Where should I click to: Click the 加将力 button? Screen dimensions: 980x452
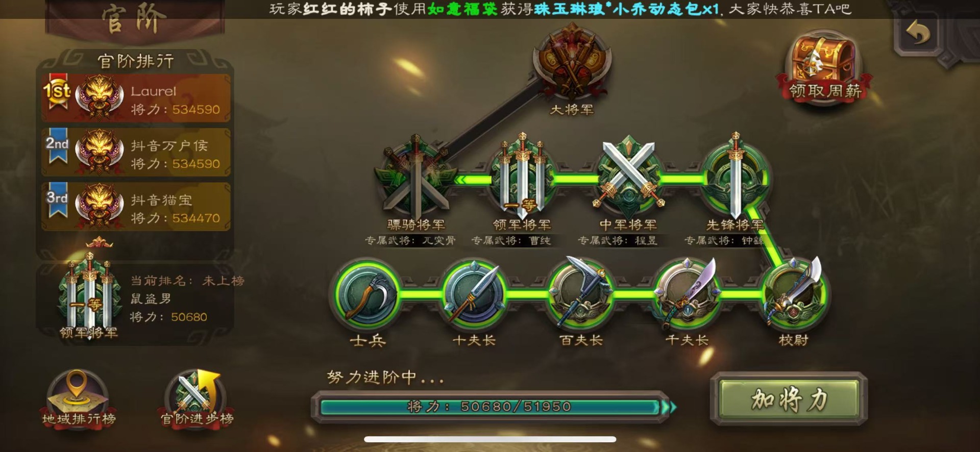(x=789, y=399)
